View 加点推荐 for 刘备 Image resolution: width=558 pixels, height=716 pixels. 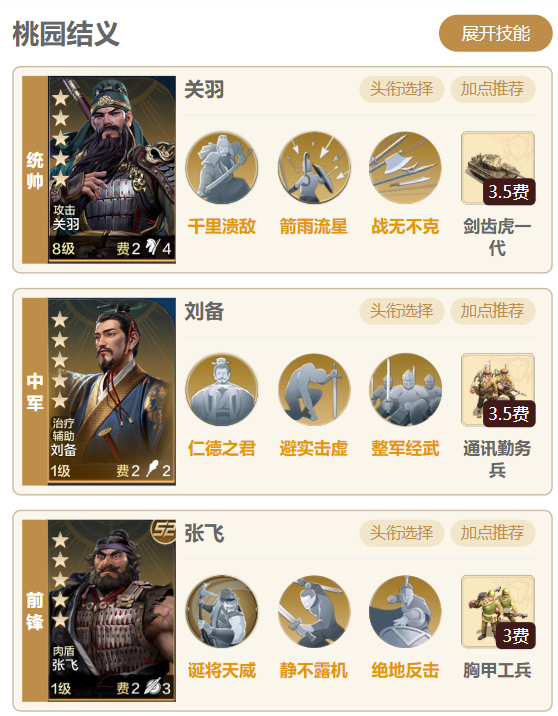coord(493,311)
